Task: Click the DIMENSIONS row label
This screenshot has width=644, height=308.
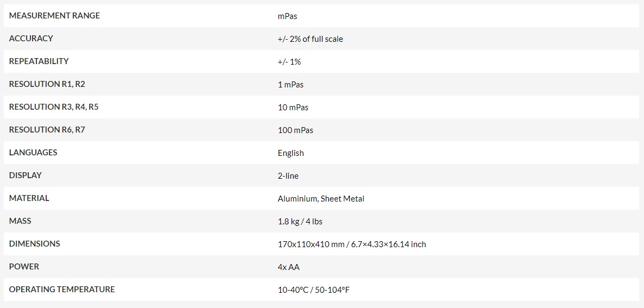Action: pyautogui.click(x=35, y=243)
